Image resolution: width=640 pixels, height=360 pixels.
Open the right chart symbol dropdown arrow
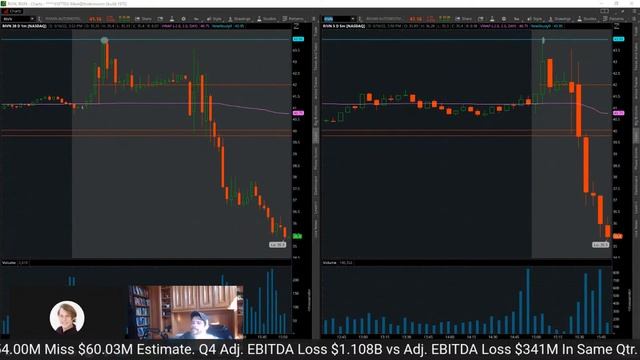coord(353,19)
